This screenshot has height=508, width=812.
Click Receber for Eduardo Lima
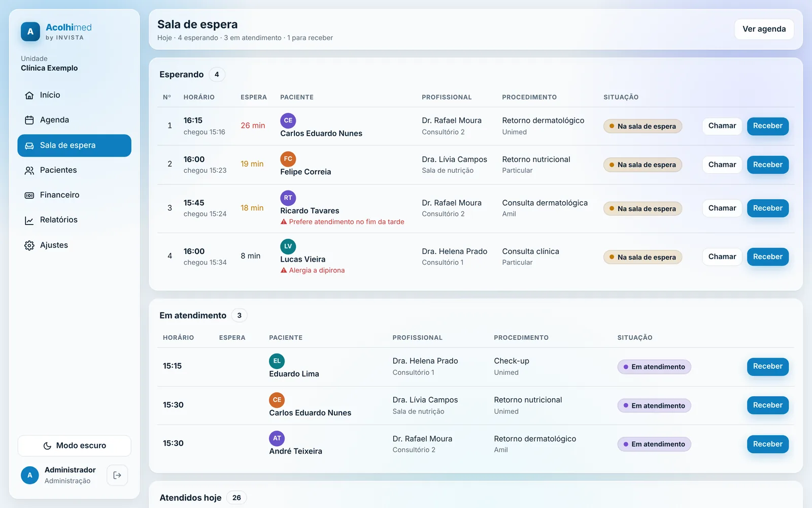coord(768,366)
